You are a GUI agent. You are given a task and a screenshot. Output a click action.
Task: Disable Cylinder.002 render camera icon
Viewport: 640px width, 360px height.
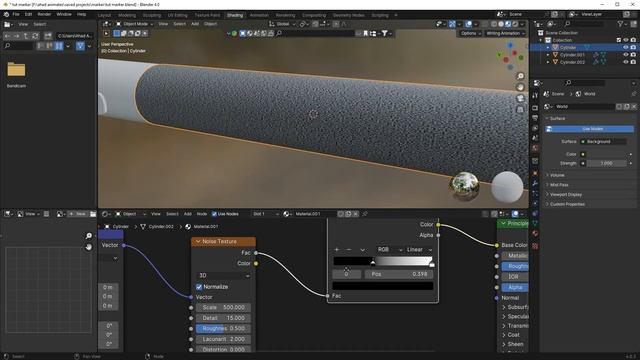click(633, 62)
